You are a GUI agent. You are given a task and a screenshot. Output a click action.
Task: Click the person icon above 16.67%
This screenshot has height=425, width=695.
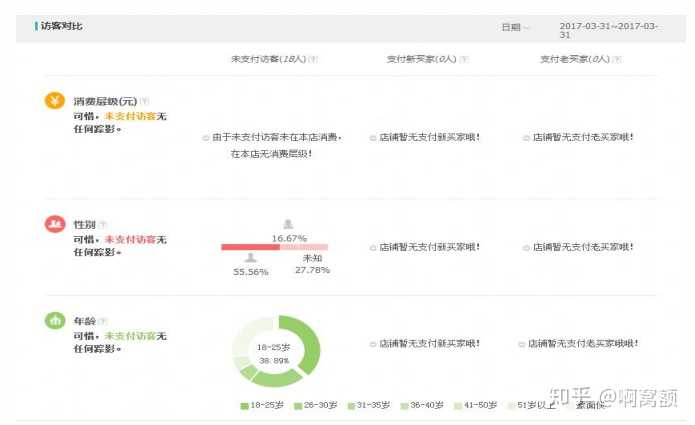(x=288, y=224)
